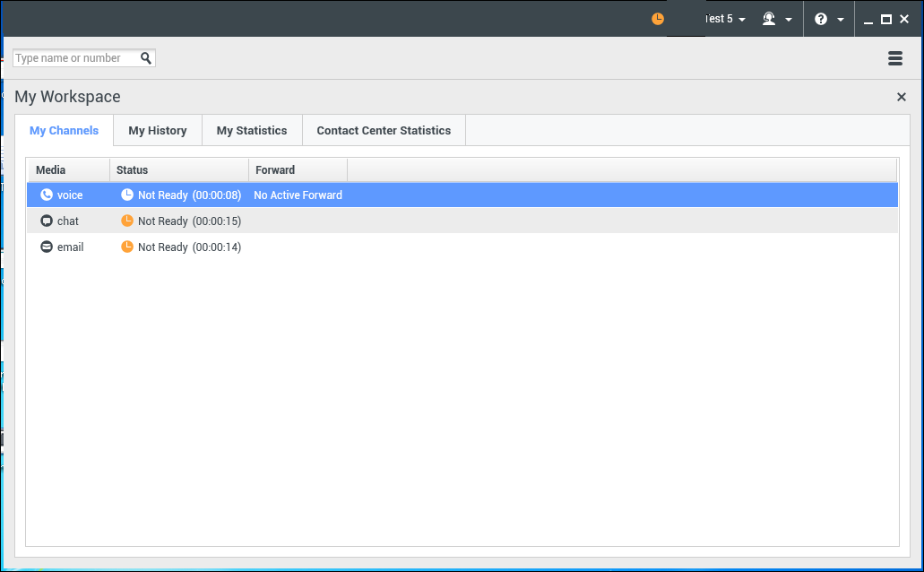
Task: Open the hamburger main menu
Action: 895,57
